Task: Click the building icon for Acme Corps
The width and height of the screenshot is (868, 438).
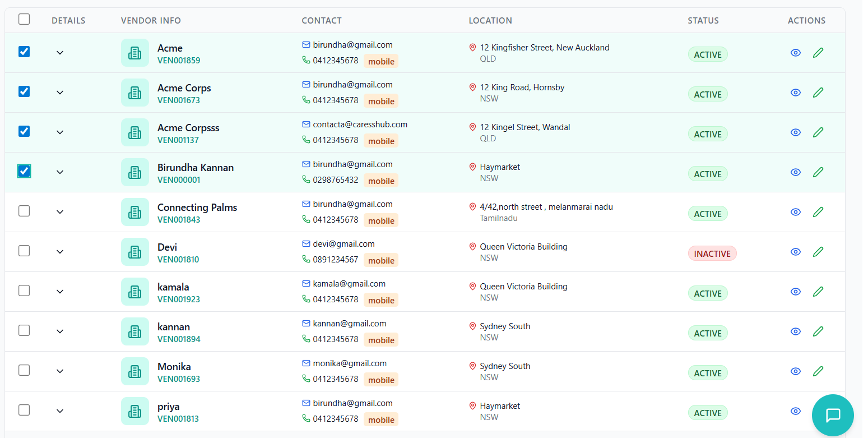Action: click(135, 93)
